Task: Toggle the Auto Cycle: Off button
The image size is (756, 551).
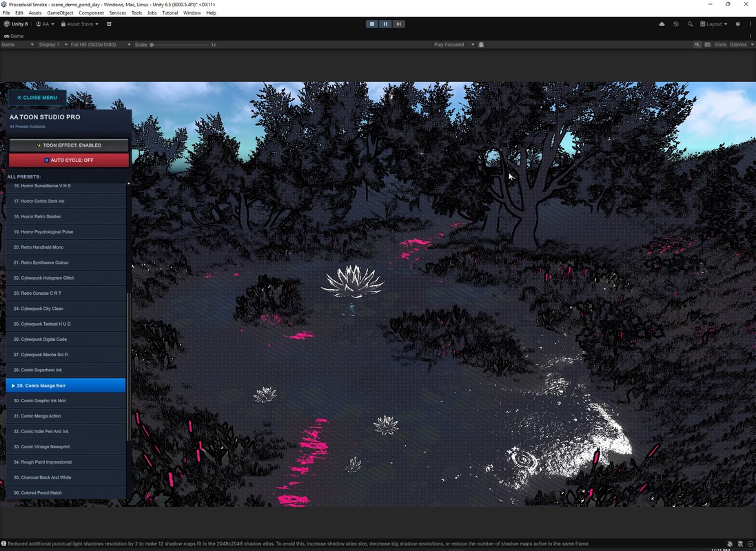Action: pos(69,160)
